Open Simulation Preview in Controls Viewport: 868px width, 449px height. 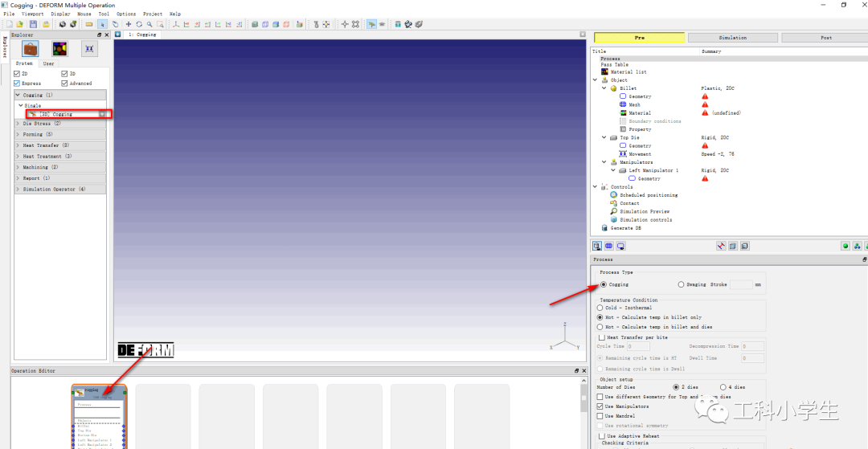point(645,212)
